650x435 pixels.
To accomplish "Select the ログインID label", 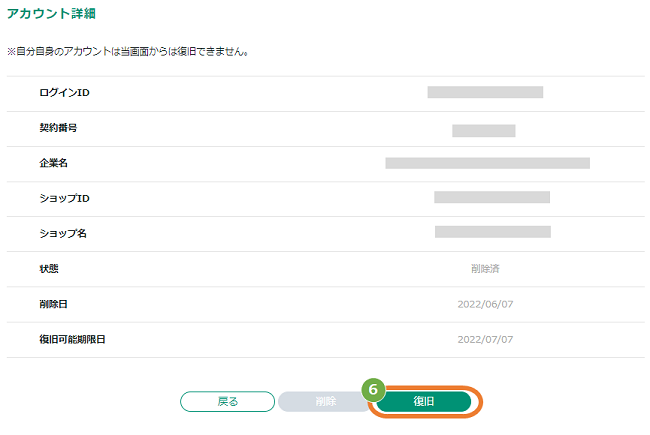I will coord(64,92).
